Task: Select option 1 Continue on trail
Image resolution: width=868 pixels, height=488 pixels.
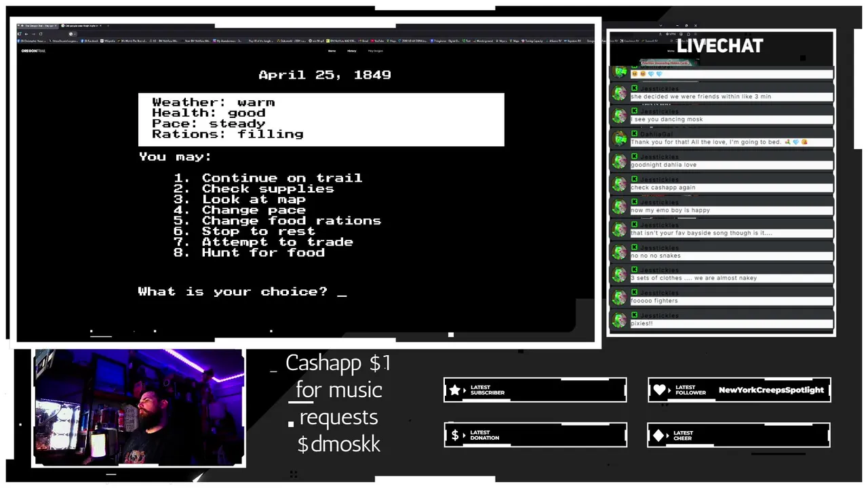Action: (268, 178)
